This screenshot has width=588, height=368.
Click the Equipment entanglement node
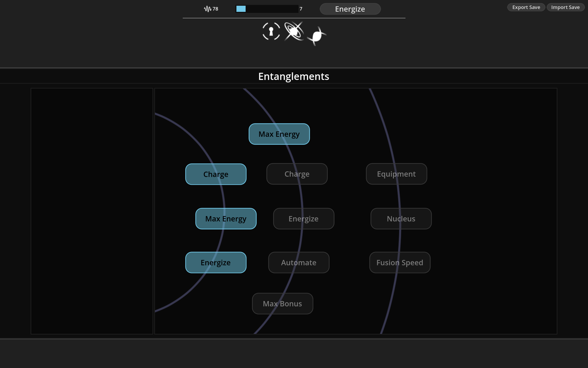pos(396,174)
